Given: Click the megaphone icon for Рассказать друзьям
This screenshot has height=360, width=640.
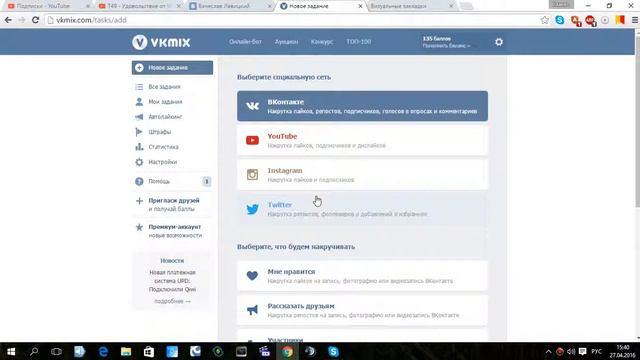Looking at the screenshot, I should pyautogui.click(x=252, y=310).
